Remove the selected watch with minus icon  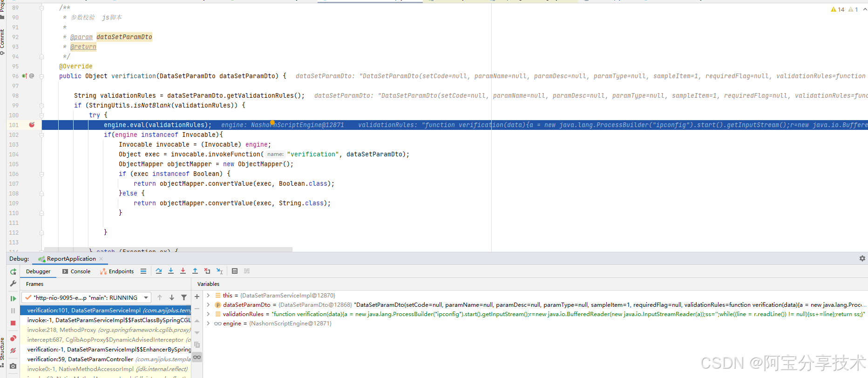[x=197, y=309]
